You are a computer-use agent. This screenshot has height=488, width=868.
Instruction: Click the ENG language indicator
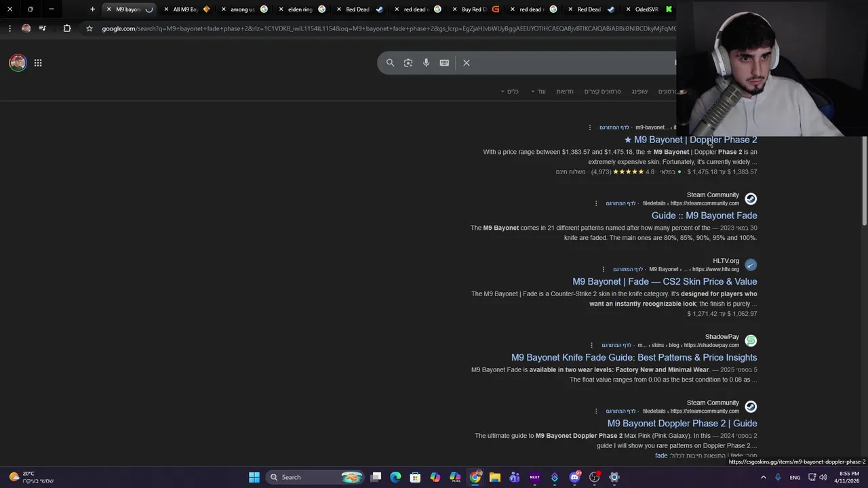(x=795, y=477)
